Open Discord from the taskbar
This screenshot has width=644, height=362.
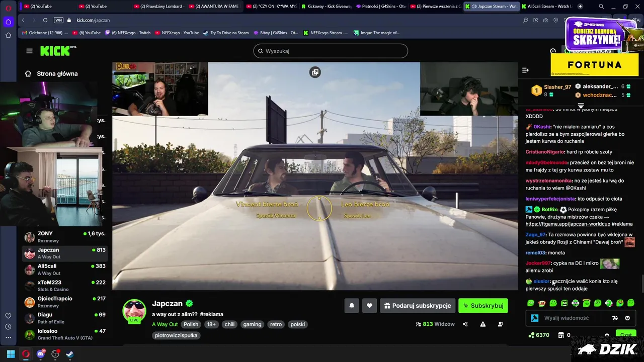pyautogui.click(x=41, y=354)
